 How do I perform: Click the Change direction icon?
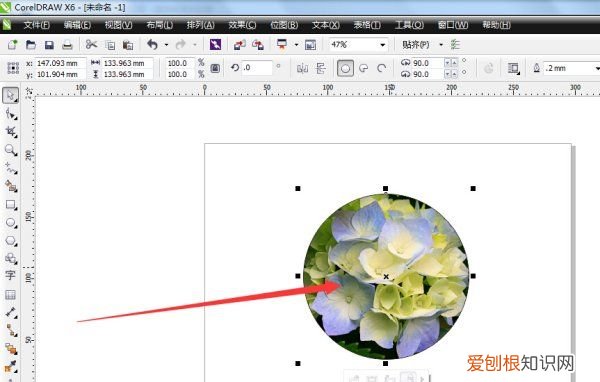pos(488,69)
